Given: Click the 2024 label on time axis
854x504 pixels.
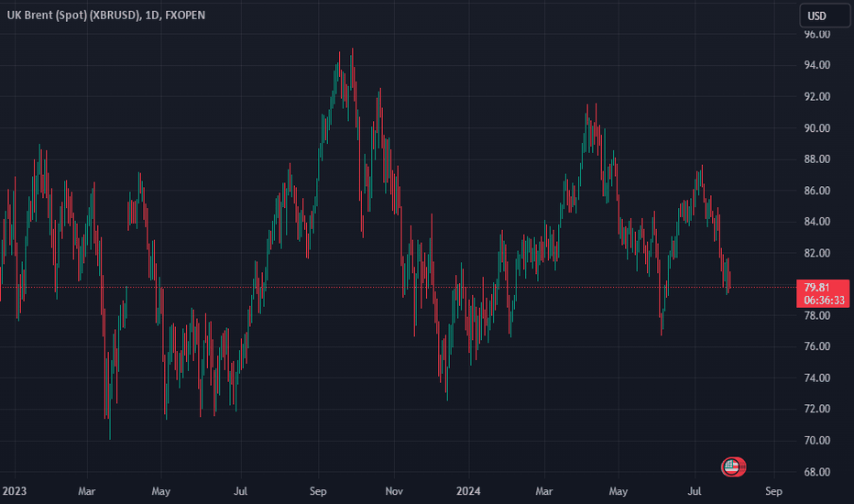Looking at the screenshot, I should (x=468, y=491).
